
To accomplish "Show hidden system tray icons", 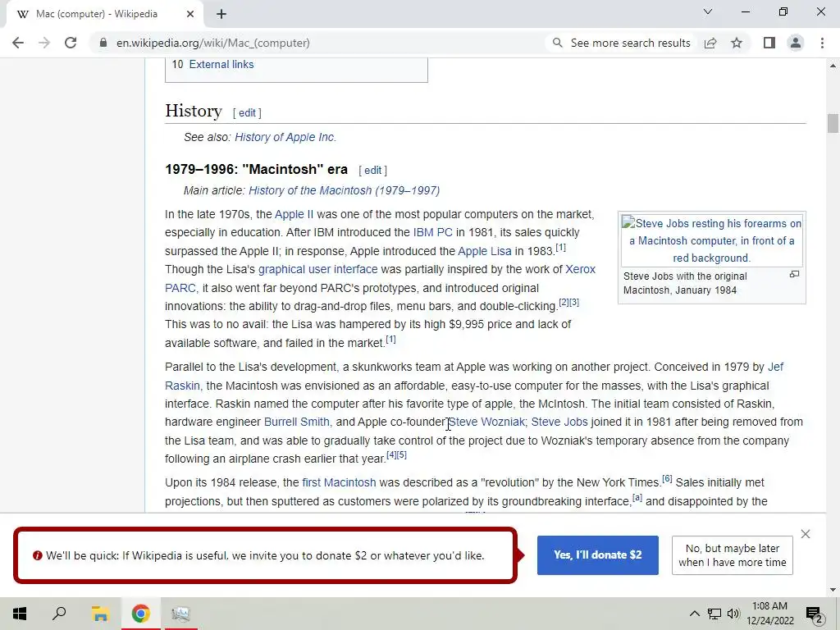I will 694,614.
